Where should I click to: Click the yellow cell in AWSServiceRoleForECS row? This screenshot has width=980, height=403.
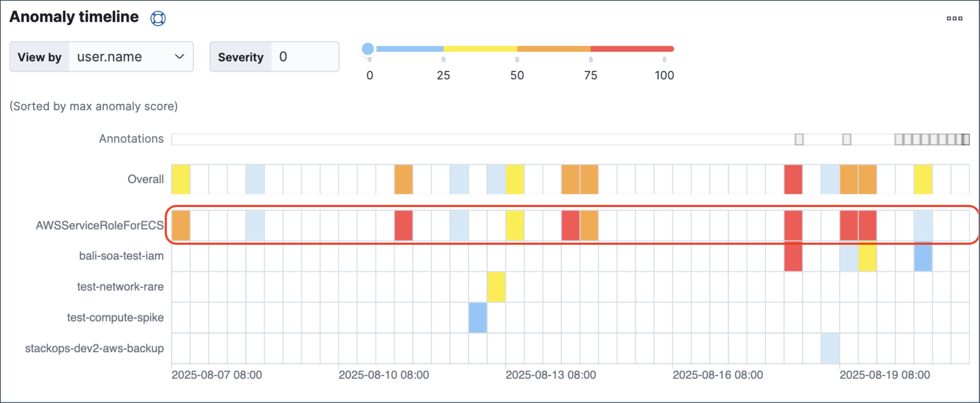click(x=515, y=225)
